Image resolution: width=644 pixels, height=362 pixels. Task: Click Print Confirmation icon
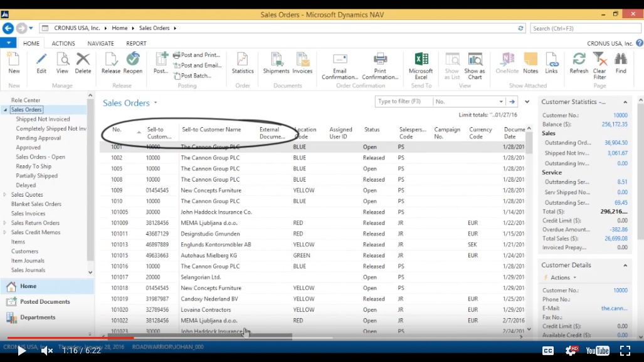[x=380, y=60]
